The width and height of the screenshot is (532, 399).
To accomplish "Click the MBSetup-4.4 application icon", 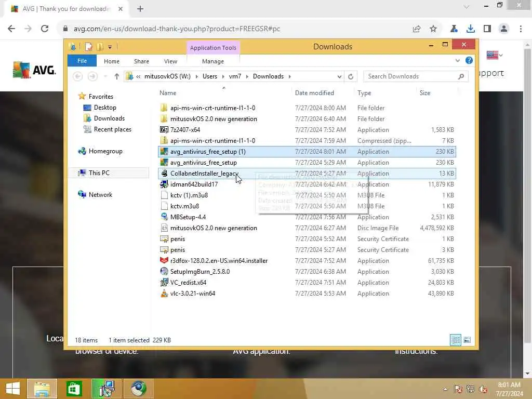I will (164, 217).
